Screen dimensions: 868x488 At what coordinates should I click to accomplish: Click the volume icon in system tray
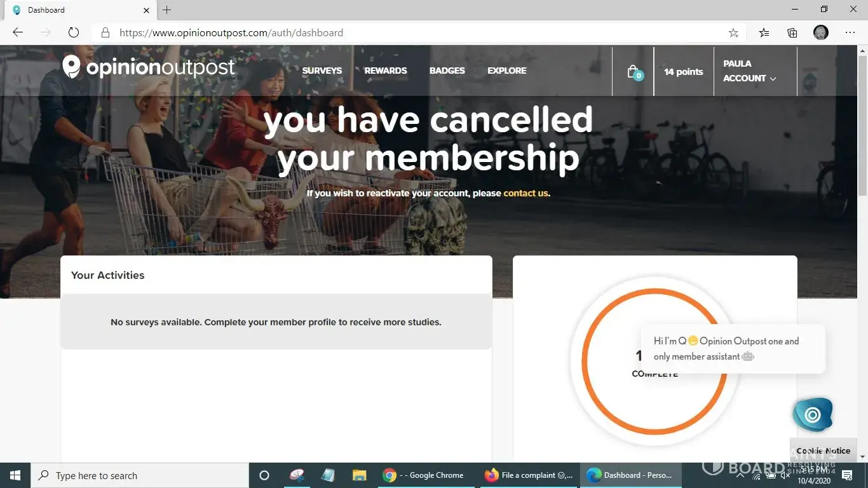785,475
